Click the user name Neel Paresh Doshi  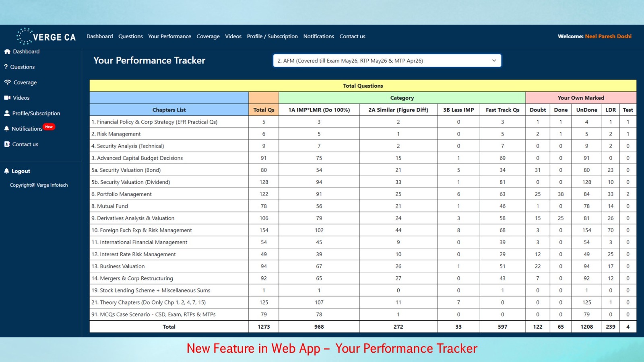[x=608, y=36]
